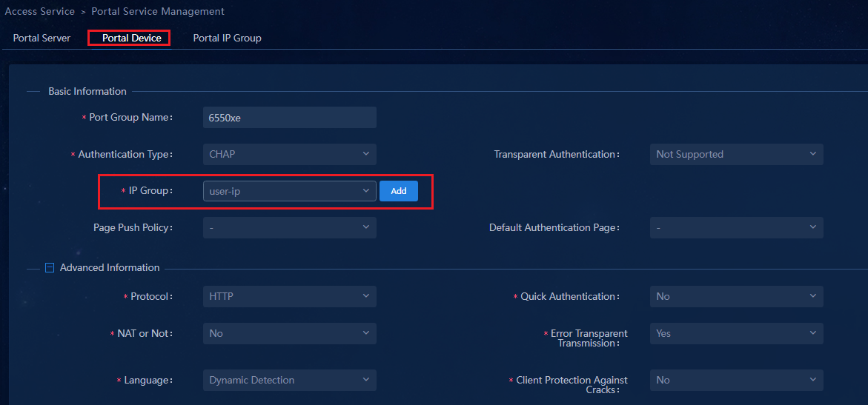The image size is (868, 405).
Task: Collapse the Advanced Information section
Action: point(49,268)
